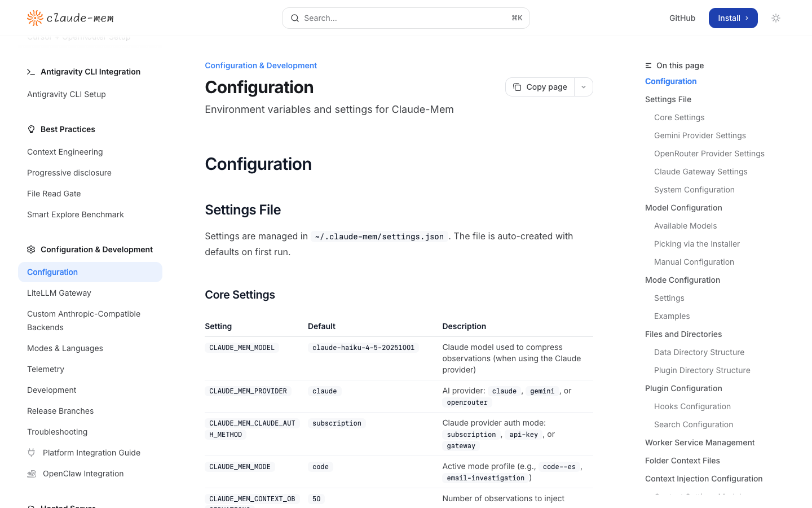
Task: Click the Configuration & Development gear icon
Action: (31, 249)
